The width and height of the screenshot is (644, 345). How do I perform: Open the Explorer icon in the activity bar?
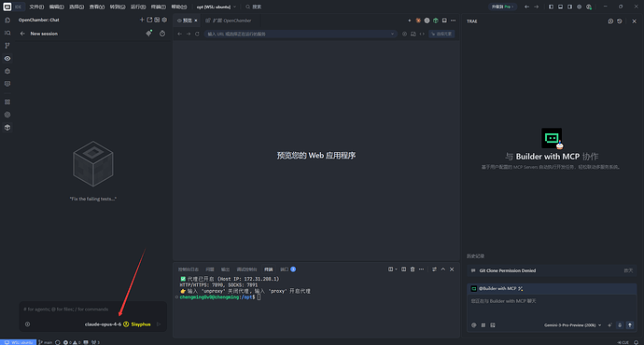tap(7, 21)
